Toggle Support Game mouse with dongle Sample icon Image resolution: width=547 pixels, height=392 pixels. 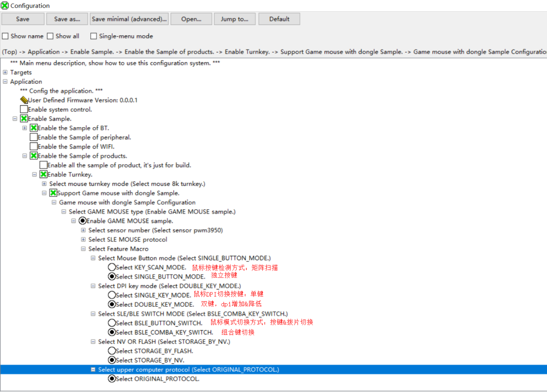53,193
